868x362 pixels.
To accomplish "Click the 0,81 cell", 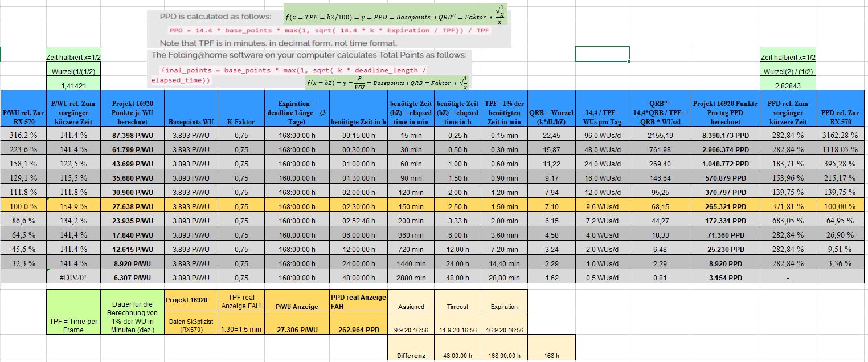I will click(661, 278).
